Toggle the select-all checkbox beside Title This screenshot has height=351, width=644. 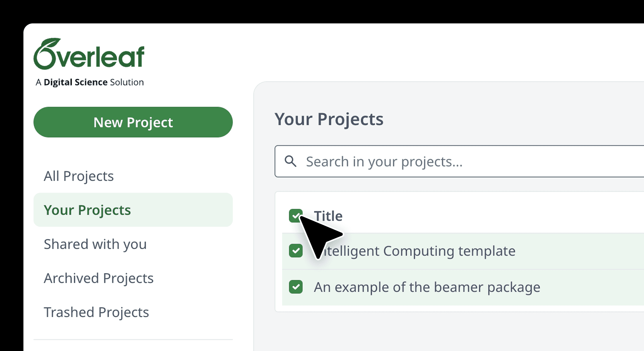tap(296, 216)
